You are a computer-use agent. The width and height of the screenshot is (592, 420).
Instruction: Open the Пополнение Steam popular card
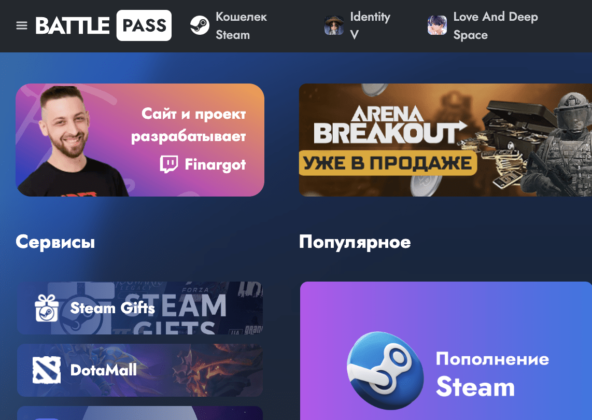(446, 351)
